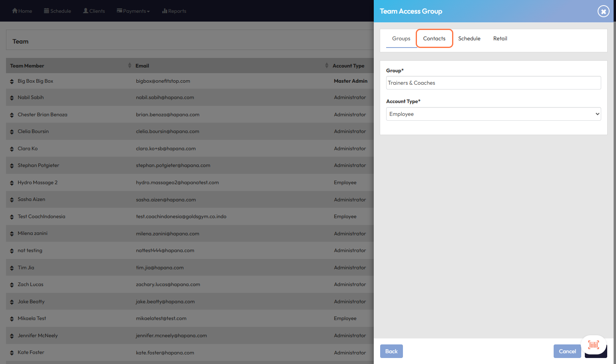
Task: Click reorder handle for Kate Foster
Action: (12, 353)
